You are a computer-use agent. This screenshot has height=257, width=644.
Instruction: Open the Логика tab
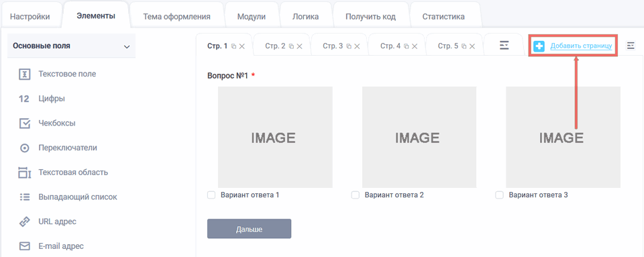point(306,17)
